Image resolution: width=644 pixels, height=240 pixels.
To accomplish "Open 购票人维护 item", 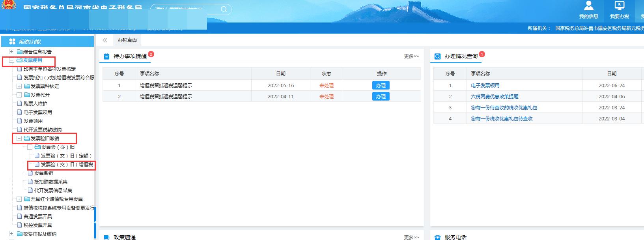I will (35, 104).
